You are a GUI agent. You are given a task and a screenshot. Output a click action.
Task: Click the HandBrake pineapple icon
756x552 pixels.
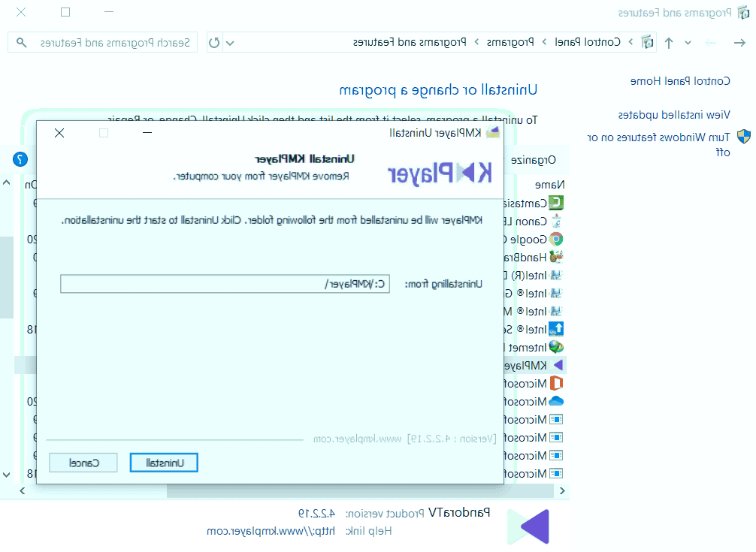coord(556,257)
